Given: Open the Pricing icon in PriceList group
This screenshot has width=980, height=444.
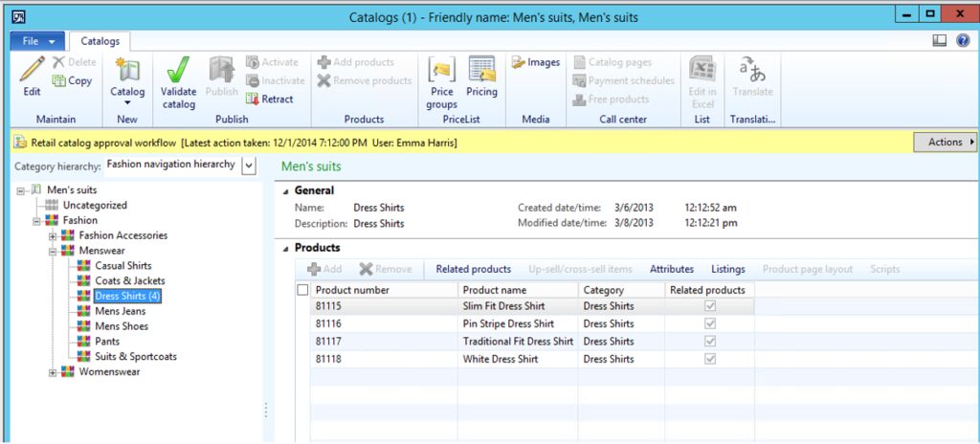Looking at the screenshot, I should (x=481, y=70).
